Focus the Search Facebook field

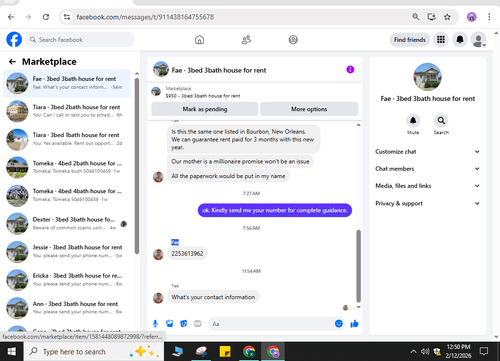[80, 40]
